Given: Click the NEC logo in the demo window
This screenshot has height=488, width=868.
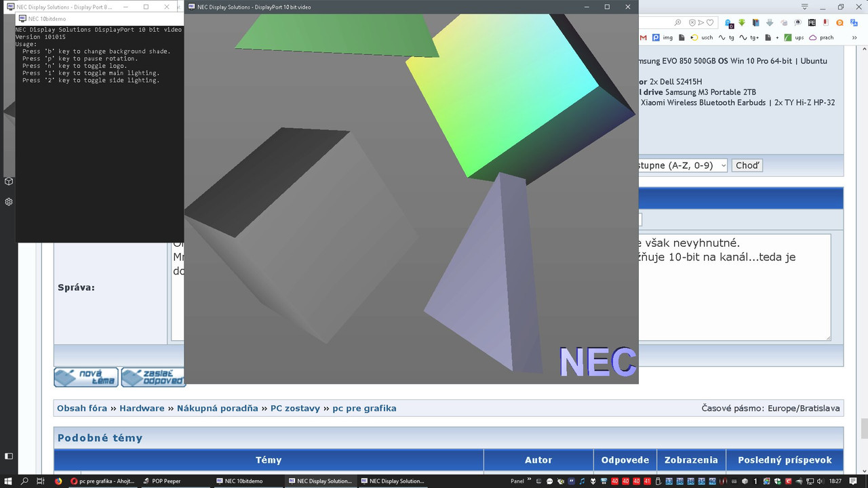Looking at the screenshot, I should click(x=597, y=362).
